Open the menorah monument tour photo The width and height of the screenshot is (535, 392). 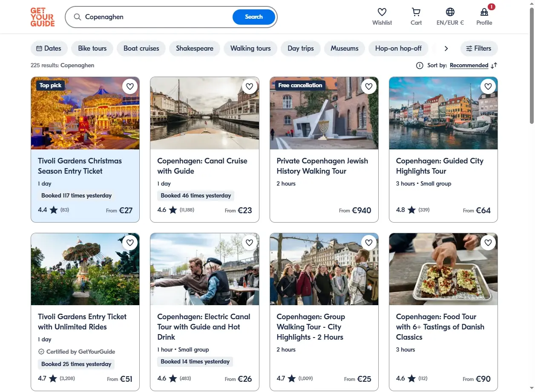pos(324,113)
